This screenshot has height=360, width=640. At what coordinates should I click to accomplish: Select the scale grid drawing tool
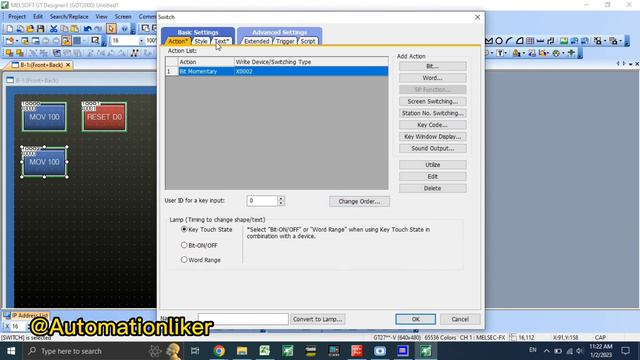coord(530,41)
